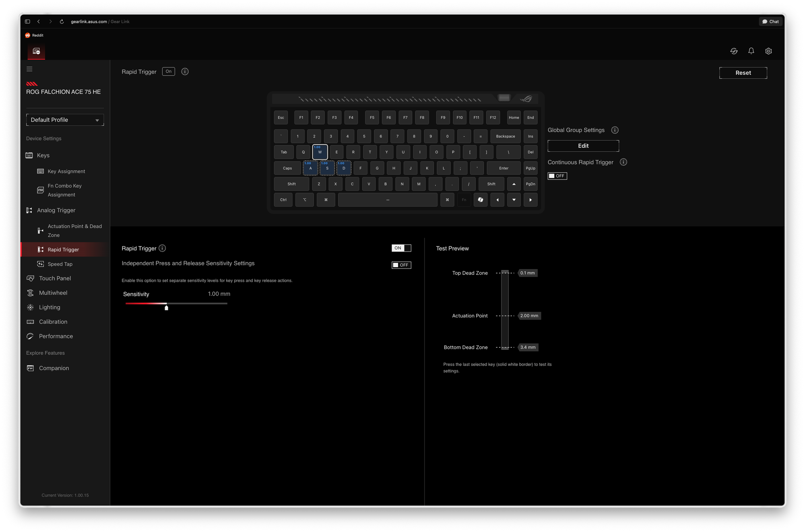805x532 pixels.
Task: Open the Lighting settings icon
Action: [30, 307]
